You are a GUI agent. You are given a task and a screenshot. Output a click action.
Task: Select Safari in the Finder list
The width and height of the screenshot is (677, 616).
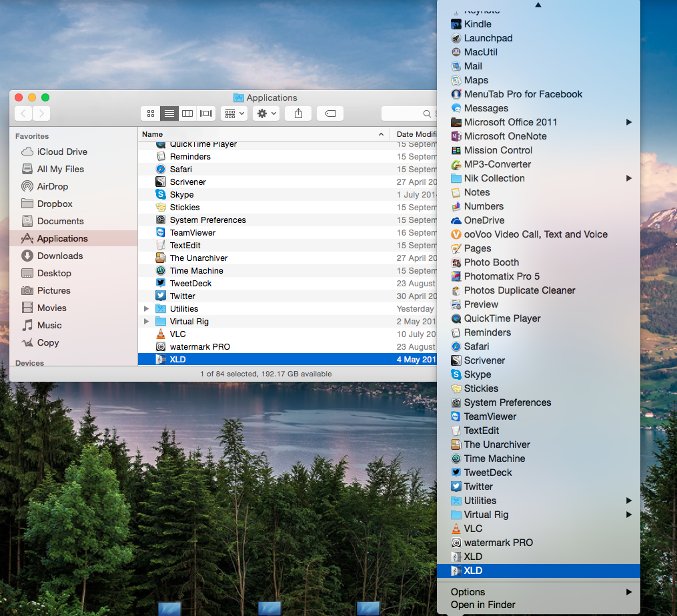click(x=287, y=170)
